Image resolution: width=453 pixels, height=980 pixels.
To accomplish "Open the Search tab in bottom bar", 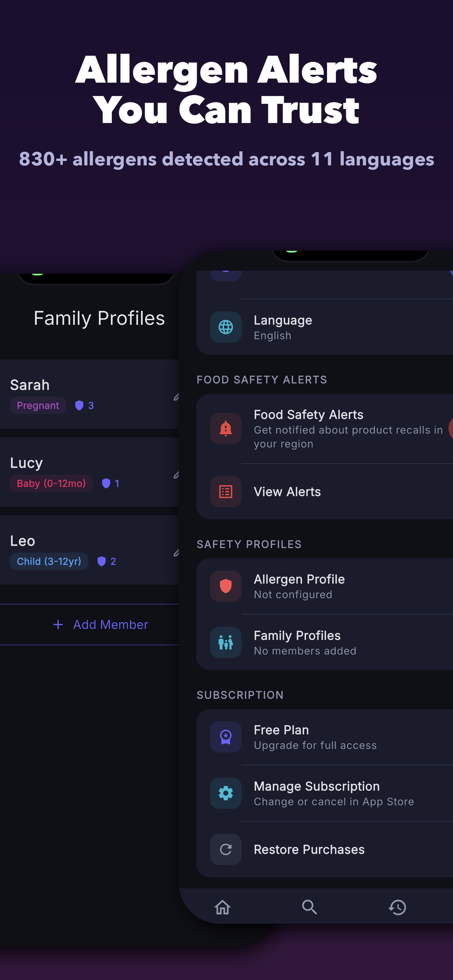I will point(309,907).
